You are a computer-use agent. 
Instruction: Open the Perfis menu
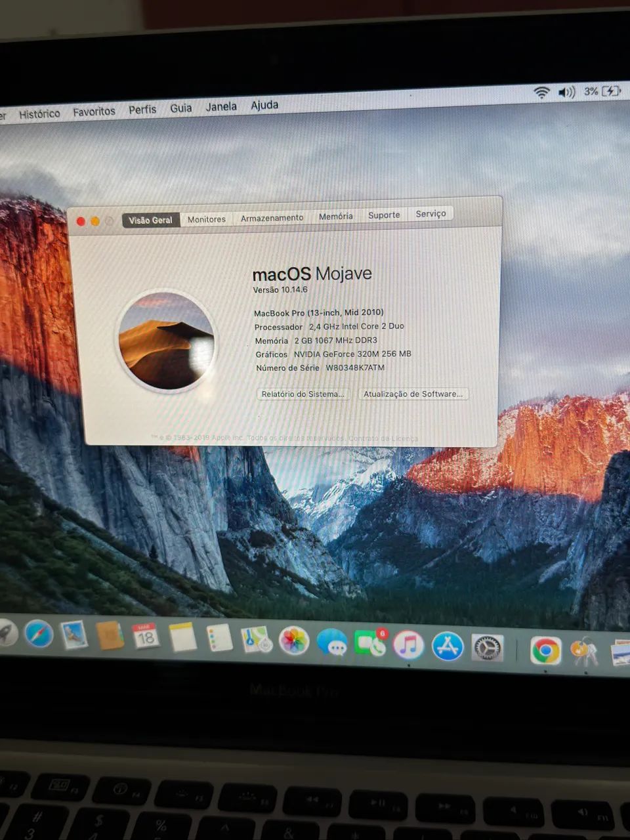pyautogui.click(x=142, y=110)
